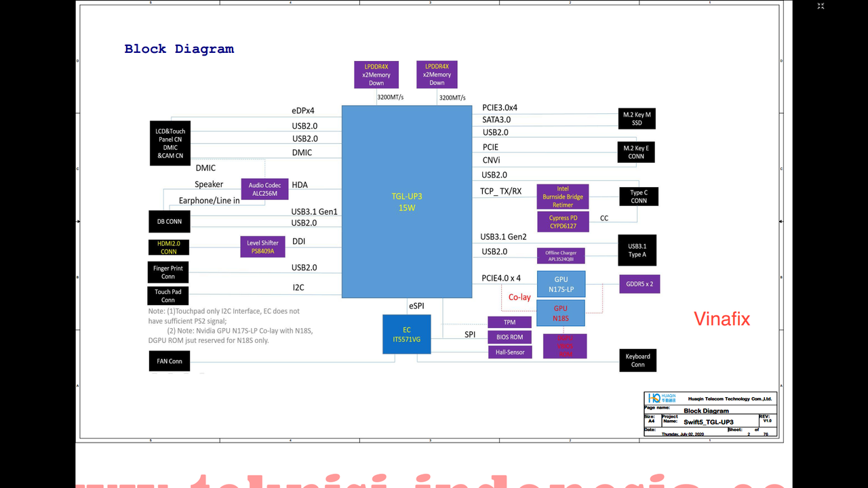Select the Audio Codec ALC256M block
Viewport: 868px width, 488px height.
click(x=264, y=189)
